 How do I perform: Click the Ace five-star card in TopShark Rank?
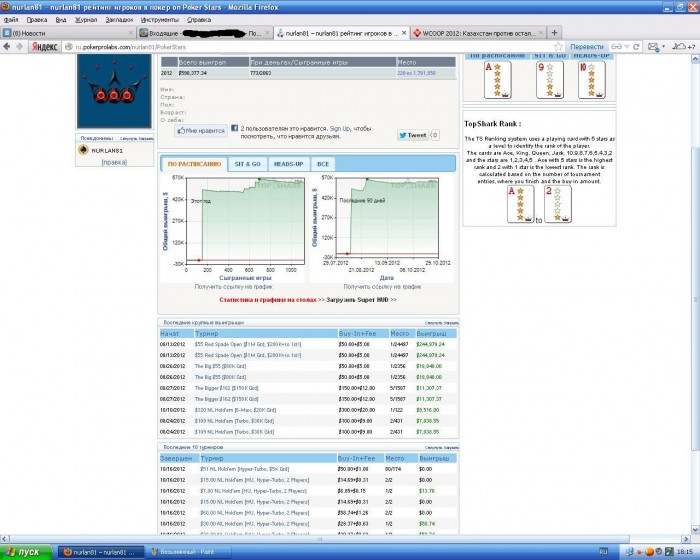[x=520, y=204]
